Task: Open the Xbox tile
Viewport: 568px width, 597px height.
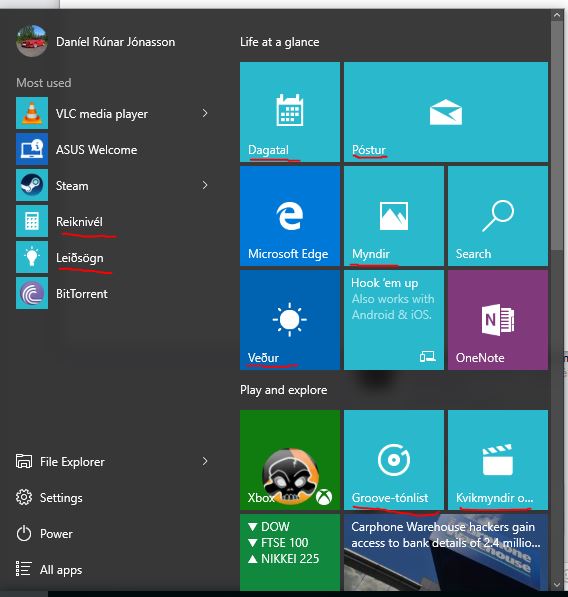Action: pyautogui.click(x=290, y=460)
